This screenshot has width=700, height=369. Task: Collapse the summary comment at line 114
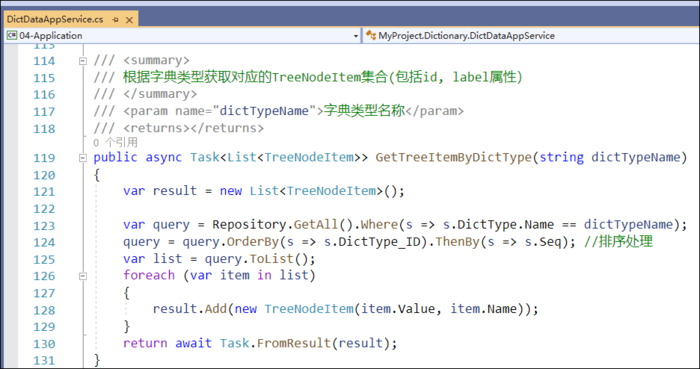point(83,61)
